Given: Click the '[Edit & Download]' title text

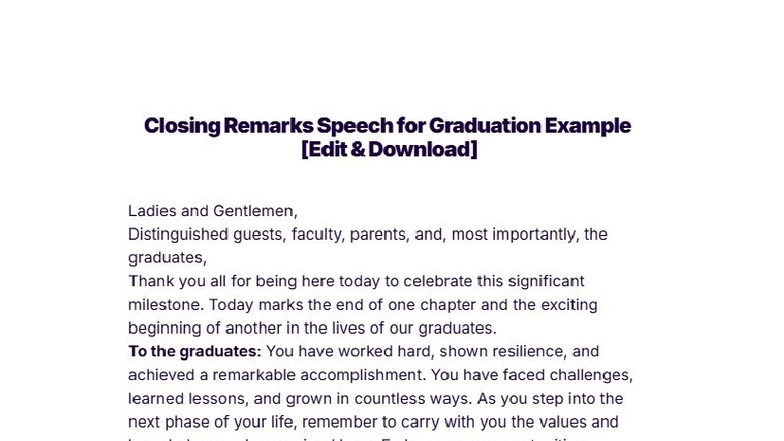Looking at the screenshot, I should (389, 149).
